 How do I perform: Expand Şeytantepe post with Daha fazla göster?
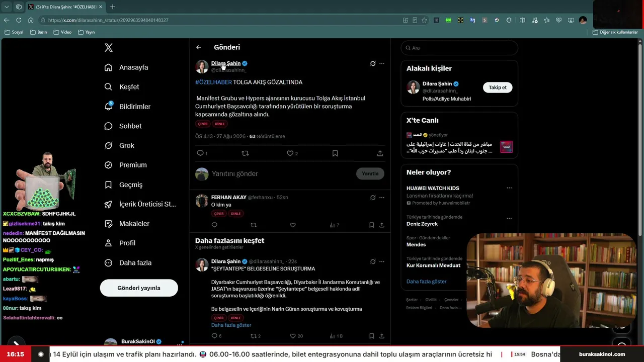(231, 325)
